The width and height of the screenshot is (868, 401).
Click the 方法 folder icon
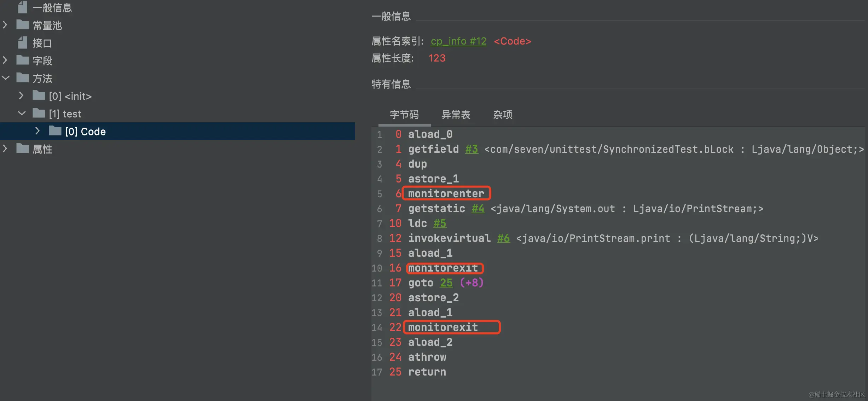23,78
